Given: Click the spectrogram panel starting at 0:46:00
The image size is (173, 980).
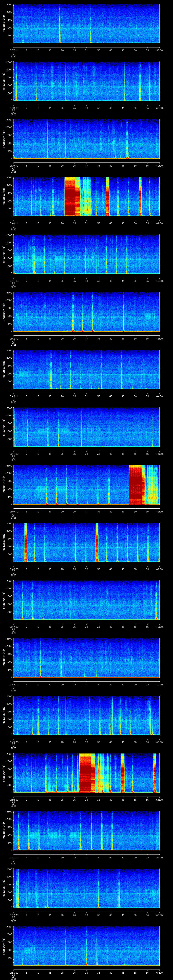Looking at the screenshot, I should coord(87,543).
